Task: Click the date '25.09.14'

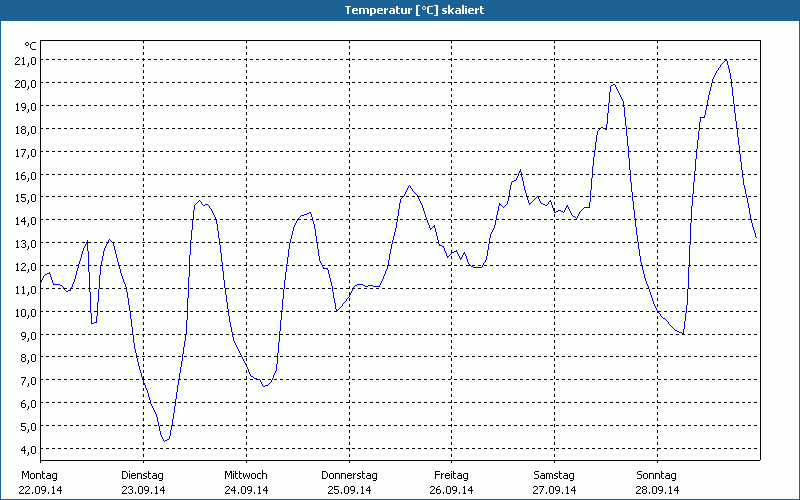Action: (349, 490)
